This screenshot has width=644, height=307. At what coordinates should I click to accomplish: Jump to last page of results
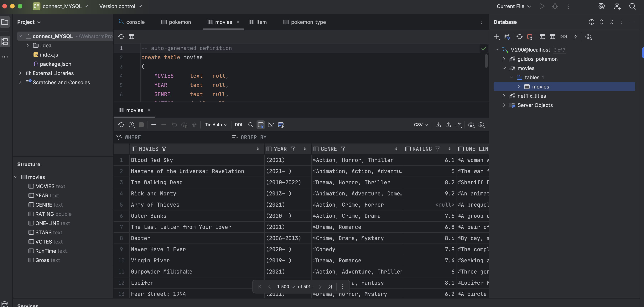point(330,287)
